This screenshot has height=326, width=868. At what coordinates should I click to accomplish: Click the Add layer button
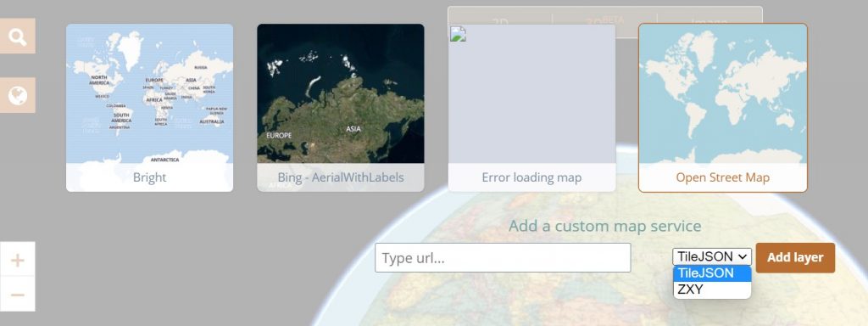tap(795, 258)
